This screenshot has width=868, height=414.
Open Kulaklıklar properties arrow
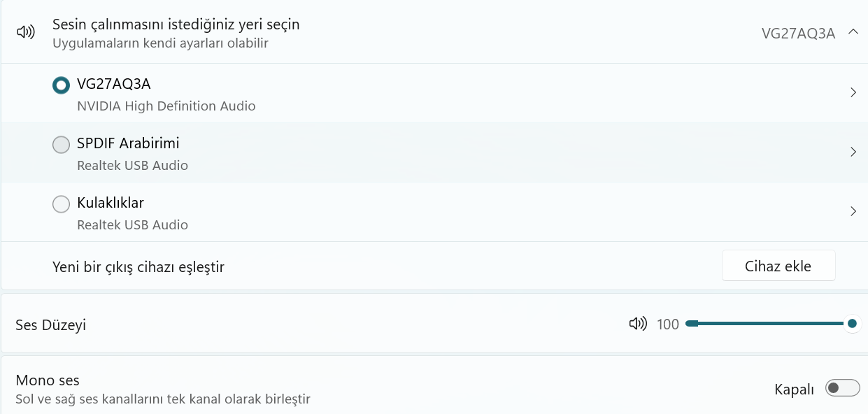point(853,211)
